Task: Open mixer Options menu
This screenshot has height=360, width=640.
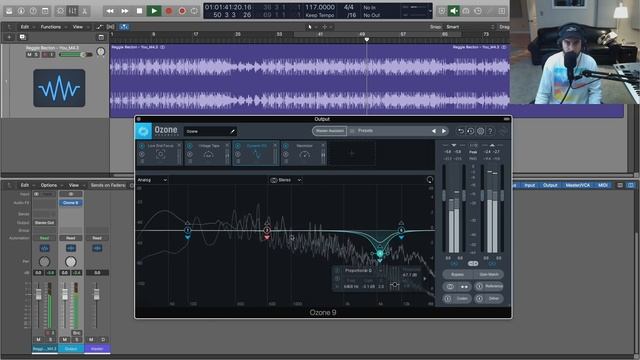Action: (51, 185)
